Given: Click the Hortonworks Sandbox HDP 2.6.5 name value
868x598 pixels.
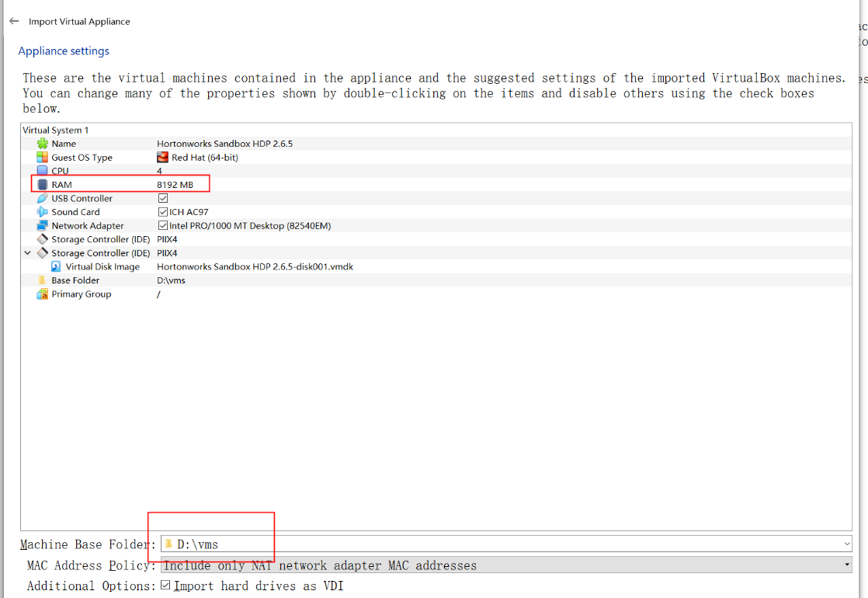Looking at the screenshot, I should pos(224,144).
